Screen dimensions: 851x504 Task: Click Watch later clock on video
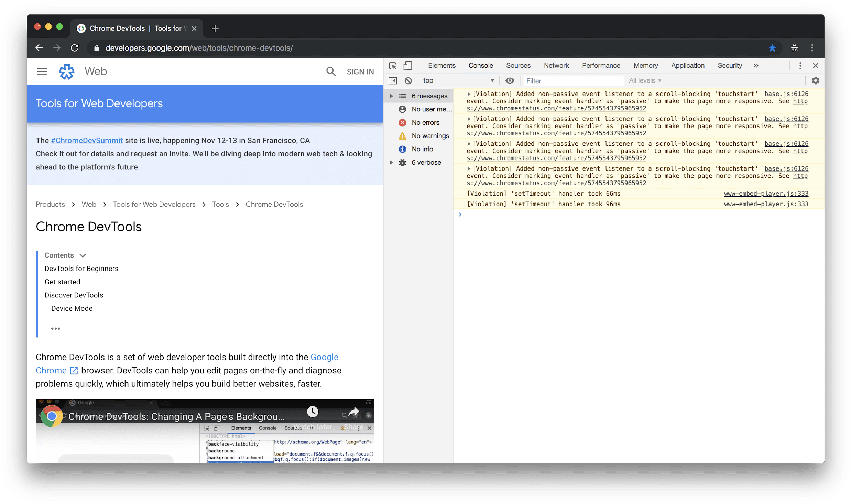[312, 412]
